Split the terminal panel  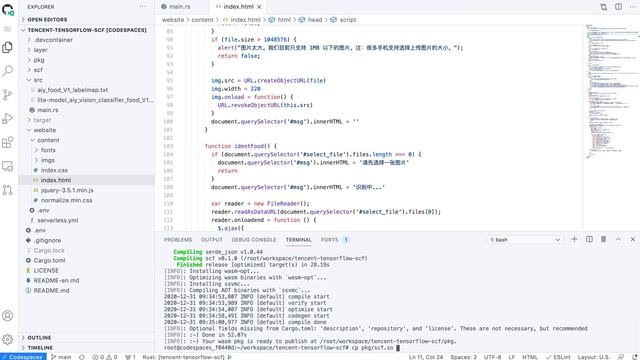(589, 239)
